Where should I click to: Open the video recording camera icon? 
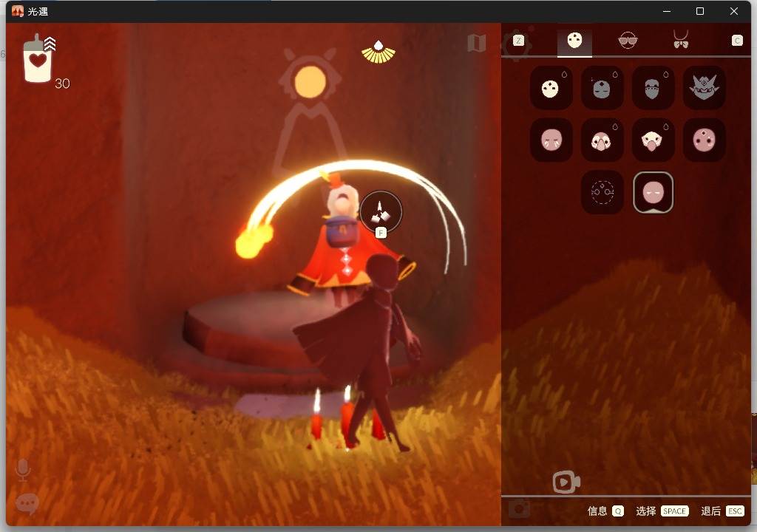(x=566, y=482)
